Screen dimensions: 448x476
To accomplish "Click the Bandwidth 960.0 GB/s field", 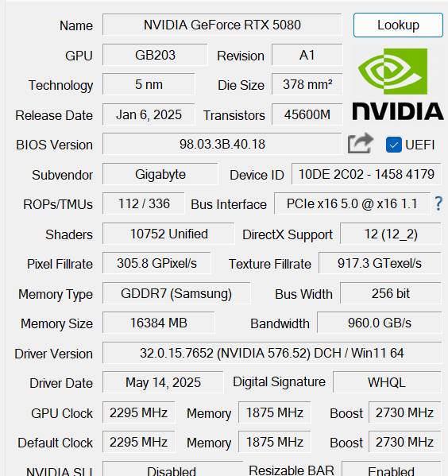I will pos(380,323).
